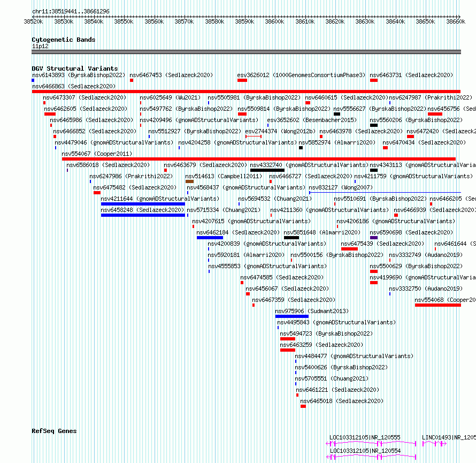Click the 11p12 cytogenetic band bar
This screenshot has height=463, width=476.
[x=246, y=52]
